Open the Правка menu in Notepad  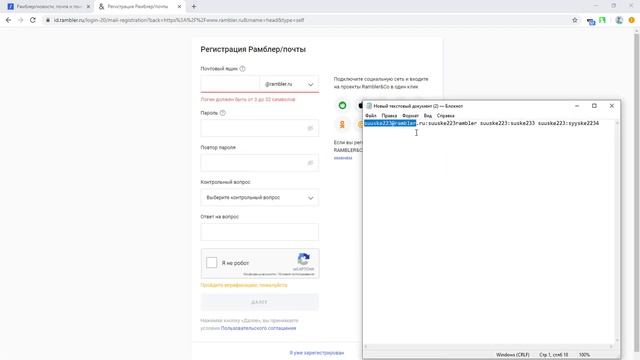coord(389,116)
